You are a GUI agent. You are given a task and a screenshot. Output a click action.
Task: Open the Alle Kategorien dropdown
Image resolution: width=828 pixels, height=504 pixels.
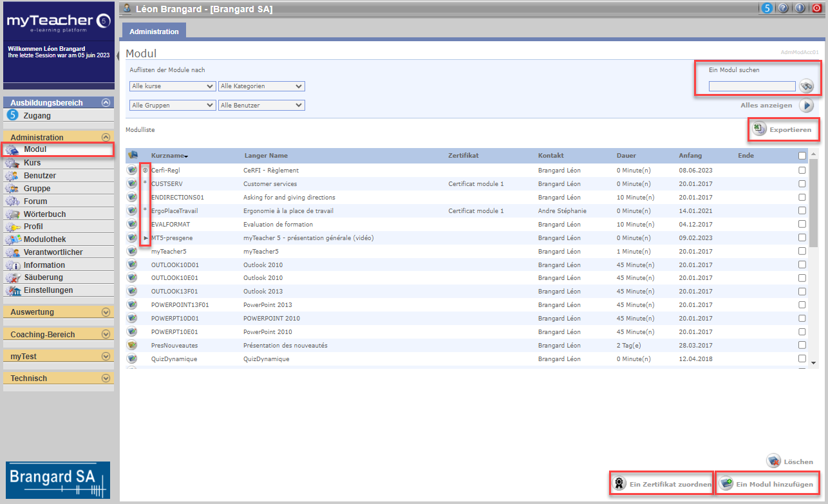pyautogui.click(x=261, y=86)
